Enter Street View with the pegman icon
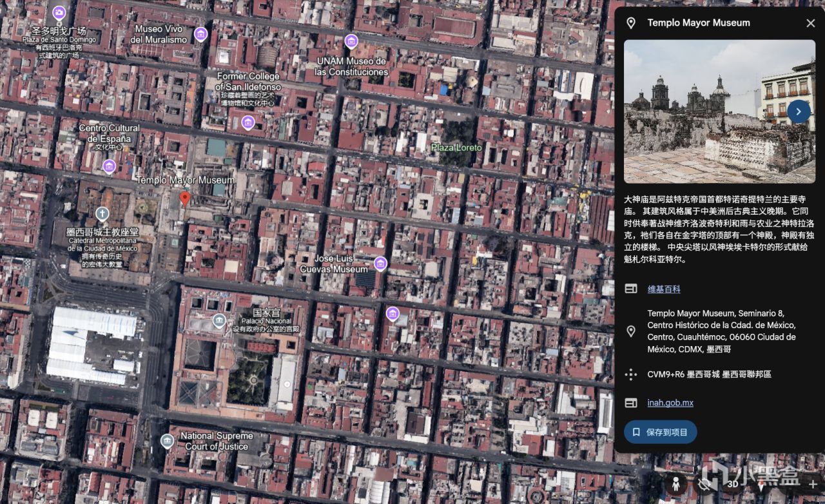 tap(675, 484)
